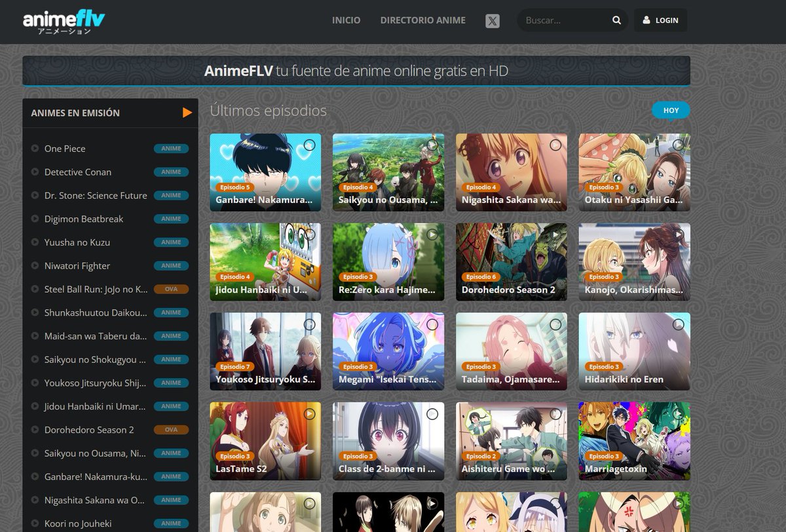Open Nigashita Sakana episode 4 thumbnail
The height and width of the screenshot is (532, 786).
pyautogui.click(x=512, y=172)
